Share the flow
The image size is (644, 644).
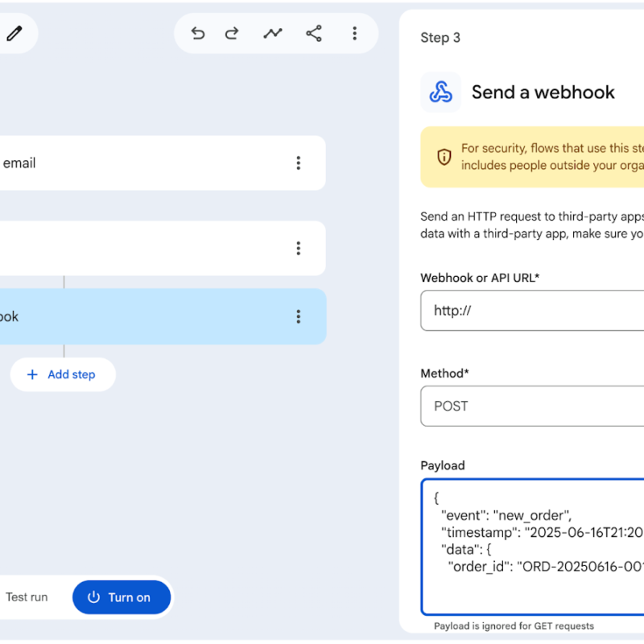314,33
